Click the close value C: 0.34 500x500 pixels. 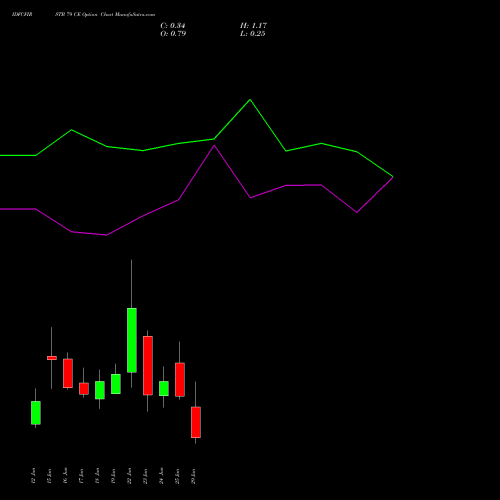pyautogui.click(x=173, y=26)
